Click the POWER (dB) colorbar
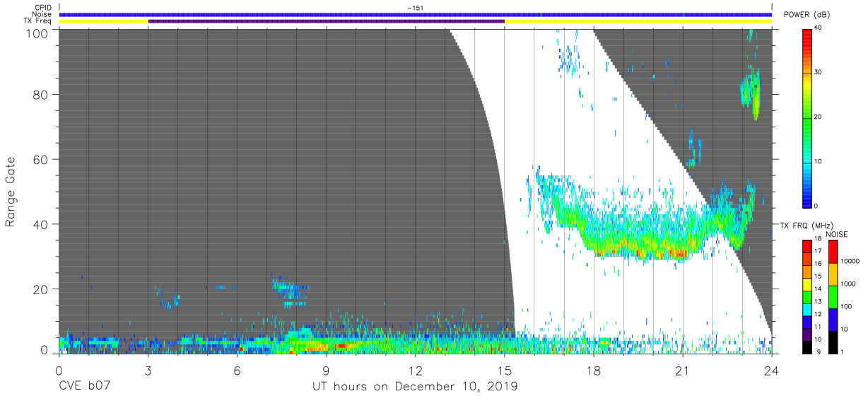The width and height of the screenshot is (868, 401). 807,117
